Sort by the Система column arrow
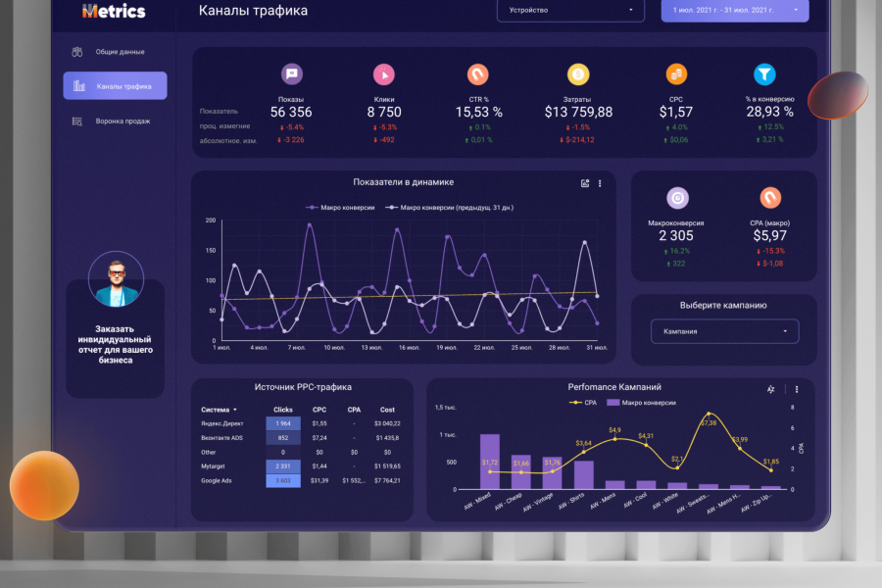The height and width of the screenshot is (588, 882). coord(235,410)
